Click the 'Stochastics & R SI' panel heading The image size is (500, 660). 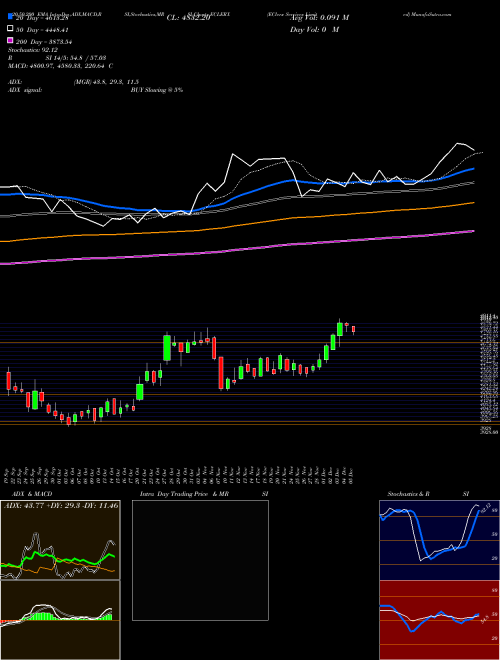click(428, 494)
